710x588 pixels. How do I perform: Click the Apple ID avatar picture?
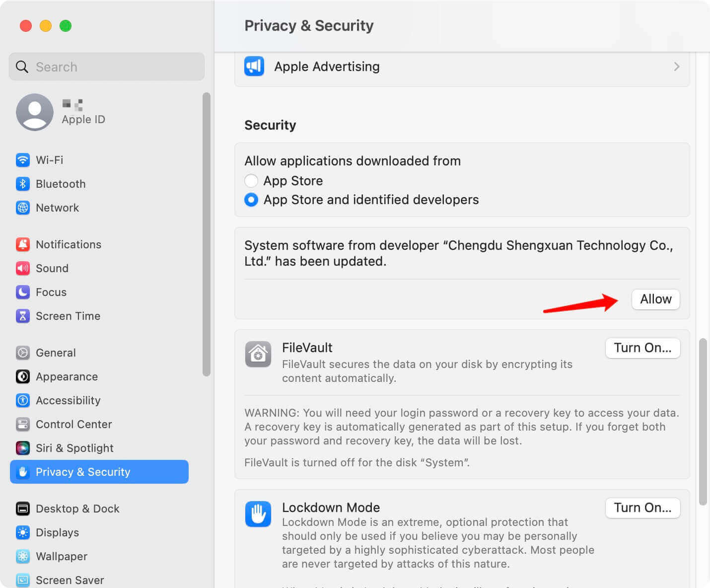coord(35,112)
